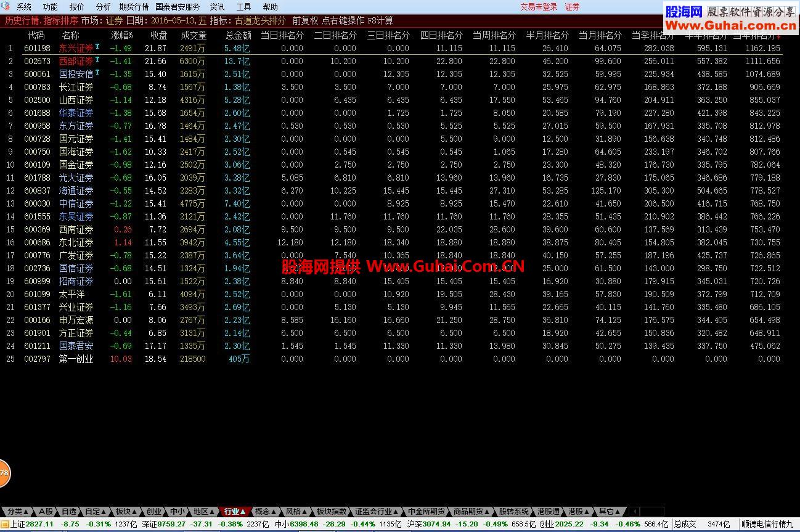Open the 国泰君安服务 menu
Screen dimensions: 800x532
click(x=178, y=7)
